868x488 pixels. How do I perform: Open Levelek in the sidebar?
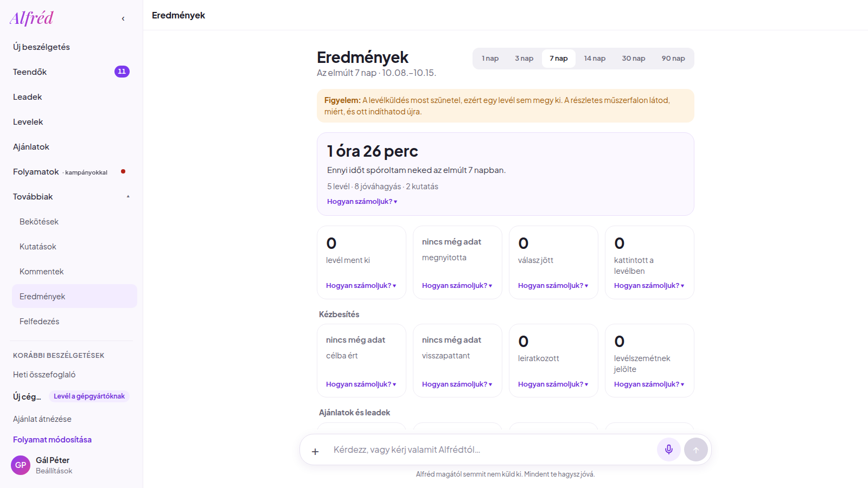(x=71, y=122)
